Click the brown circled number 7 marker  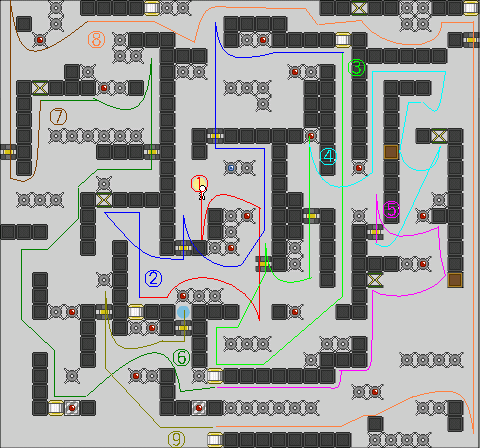tap(58, 116)
